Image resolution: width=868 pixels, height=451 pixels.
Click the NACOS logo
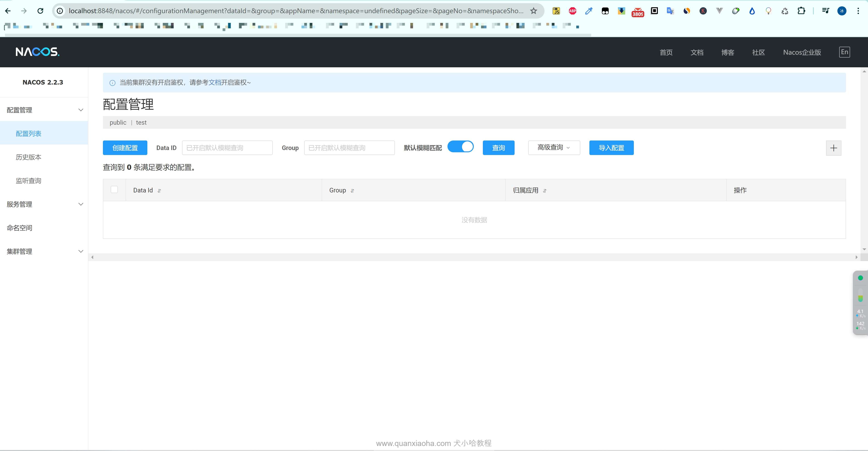[37, 52]
